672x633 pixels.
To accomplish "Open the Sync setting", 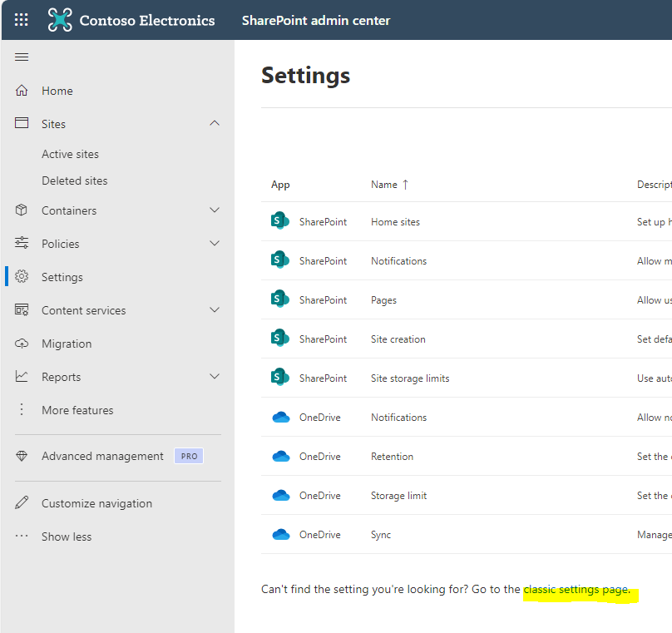I will (381, 535).
